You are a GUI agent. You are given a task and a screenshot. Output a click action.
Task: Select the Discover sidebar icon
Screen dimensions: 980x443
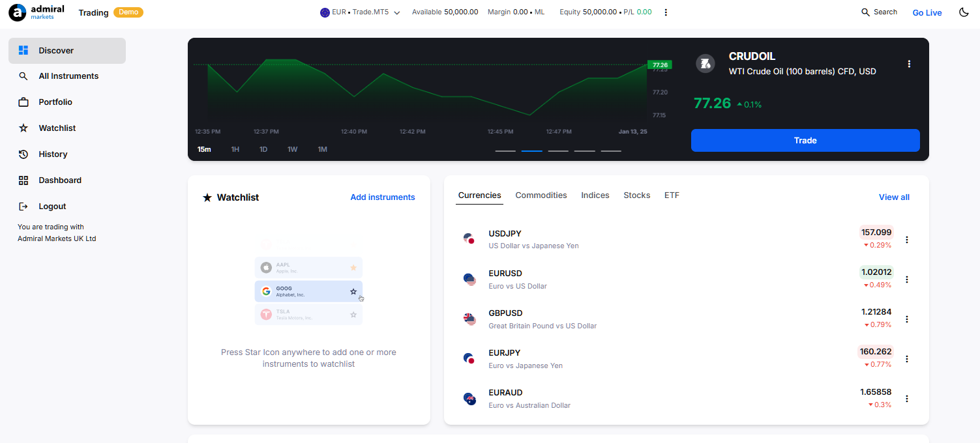(x=23, y=50)
